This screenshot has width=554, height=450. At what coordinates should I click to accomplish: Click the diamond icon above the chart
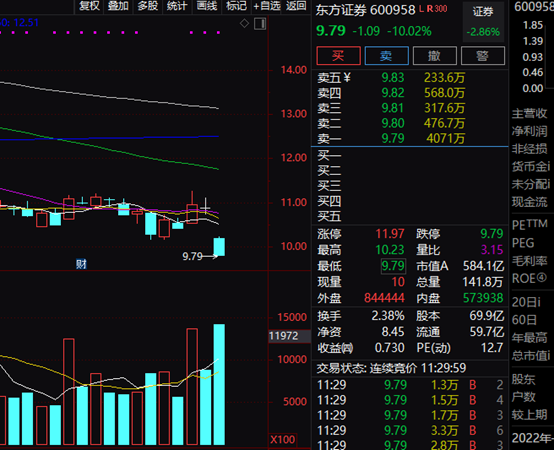[x=244, y=24]
